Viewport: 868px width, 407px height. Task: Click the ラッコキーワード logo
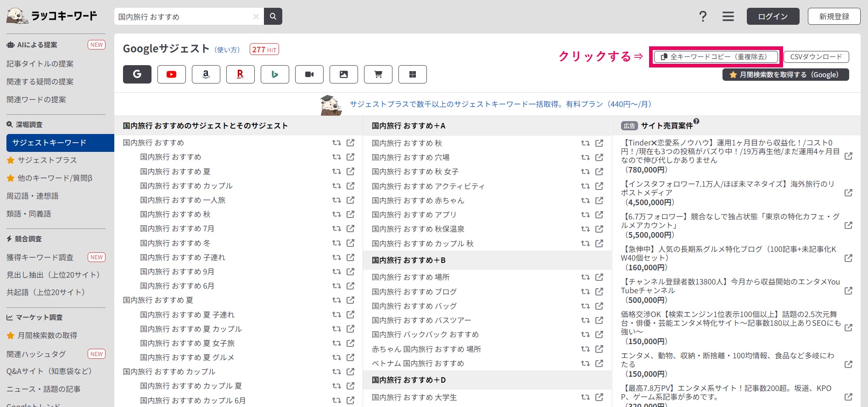[52, 16]
